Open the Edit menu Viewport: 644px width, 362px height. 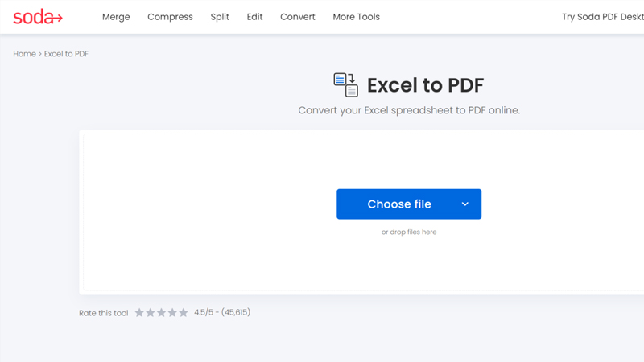click(254, 17)
